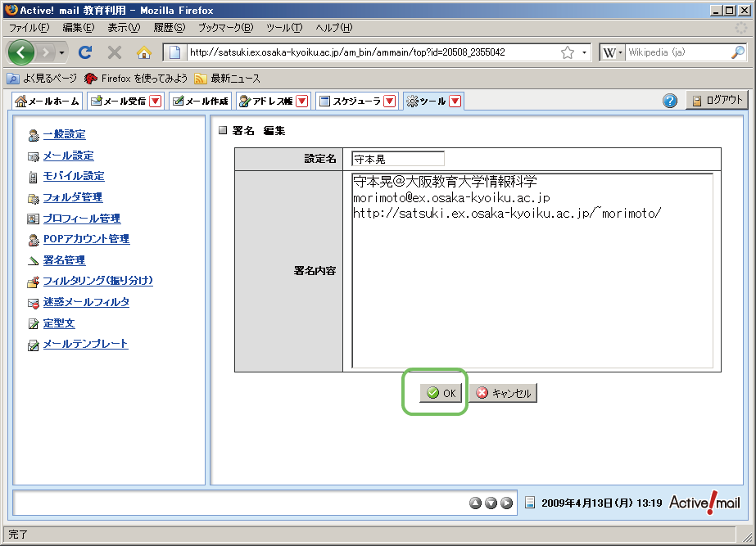Switch to the メールホーム tab
The height and width of the screenshot is (546, 756).
48,102
